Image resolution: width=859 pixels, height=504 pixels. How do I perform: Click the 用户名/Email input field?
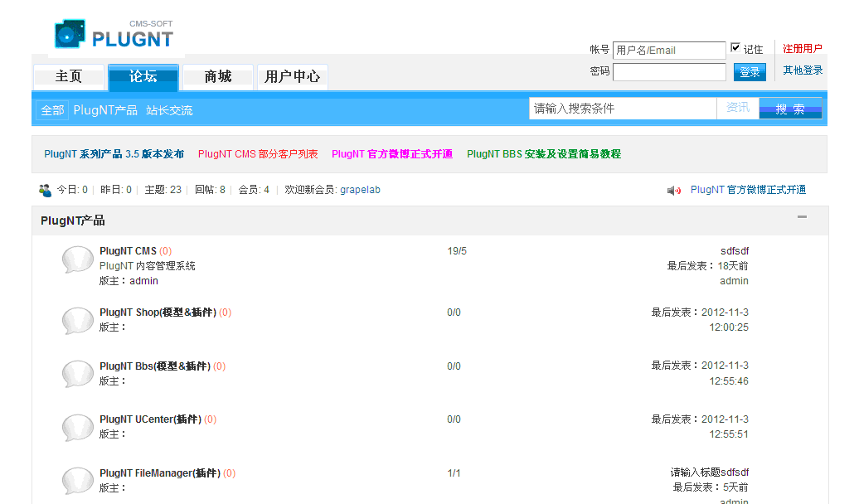(x=669, y=50)
